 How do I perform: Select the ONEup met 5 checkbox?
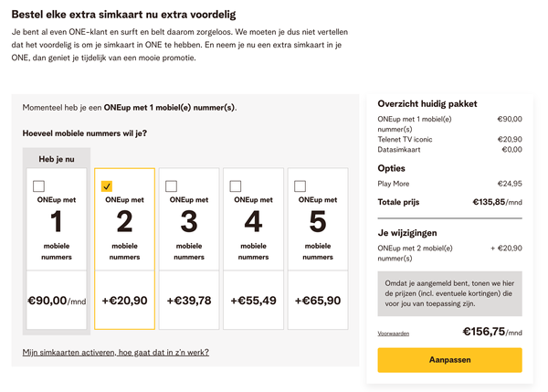[300, 186]
